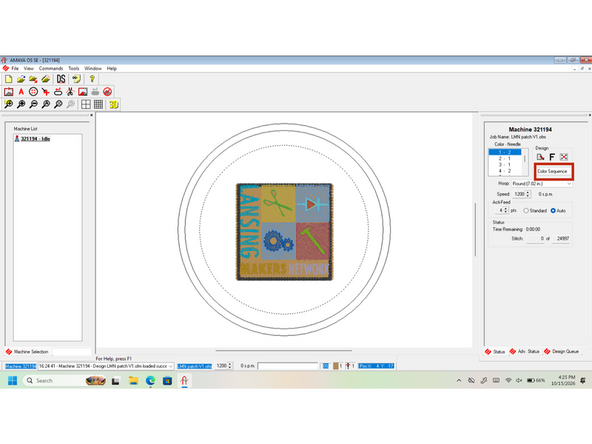Open File Explorer from taskbar
Screen dimensions: 592x444
[x=133, y=381]
